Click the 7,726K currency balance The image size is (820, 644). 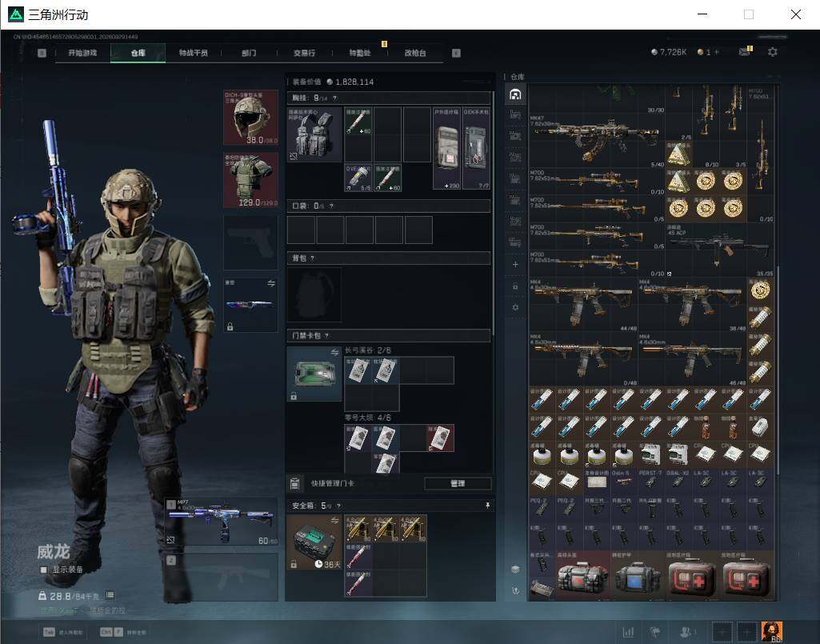668,52
